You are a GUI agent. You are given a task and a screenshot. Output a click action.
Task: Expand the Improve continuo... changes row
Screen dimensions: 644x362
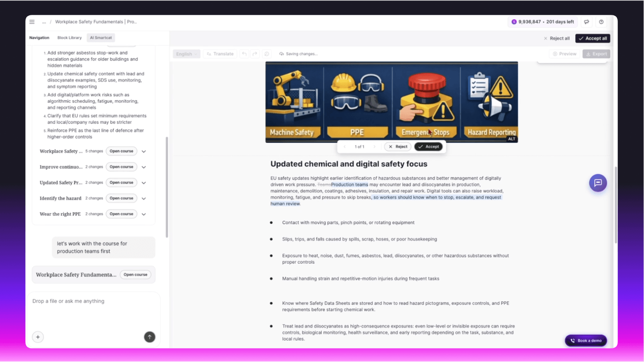pyautogui.click(x=144, y=167)
